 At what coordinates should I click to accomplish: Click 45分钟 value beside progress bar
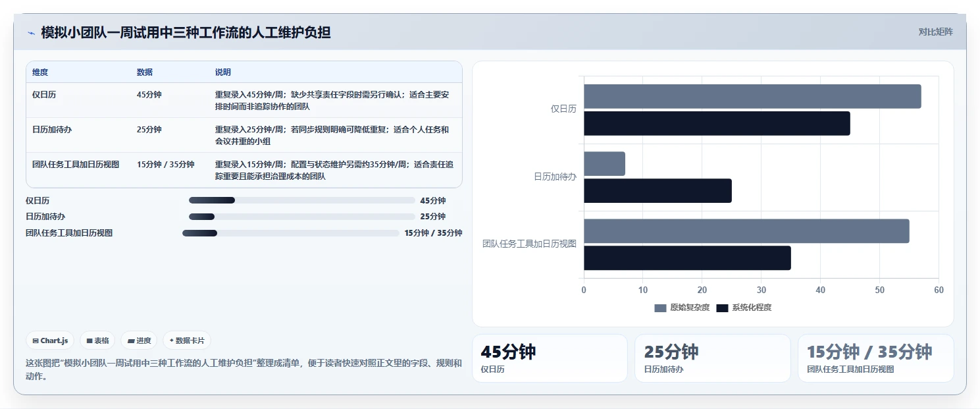(433, 201)
